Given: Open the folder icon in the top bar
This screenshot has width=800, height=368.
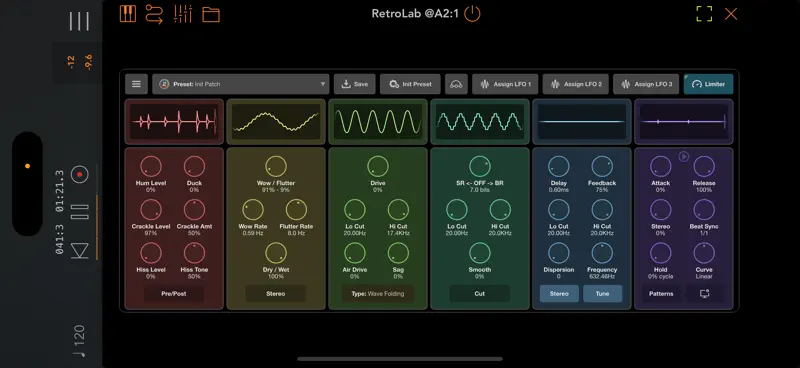Looking at the screenshot, I should click(x=211, y=14).
